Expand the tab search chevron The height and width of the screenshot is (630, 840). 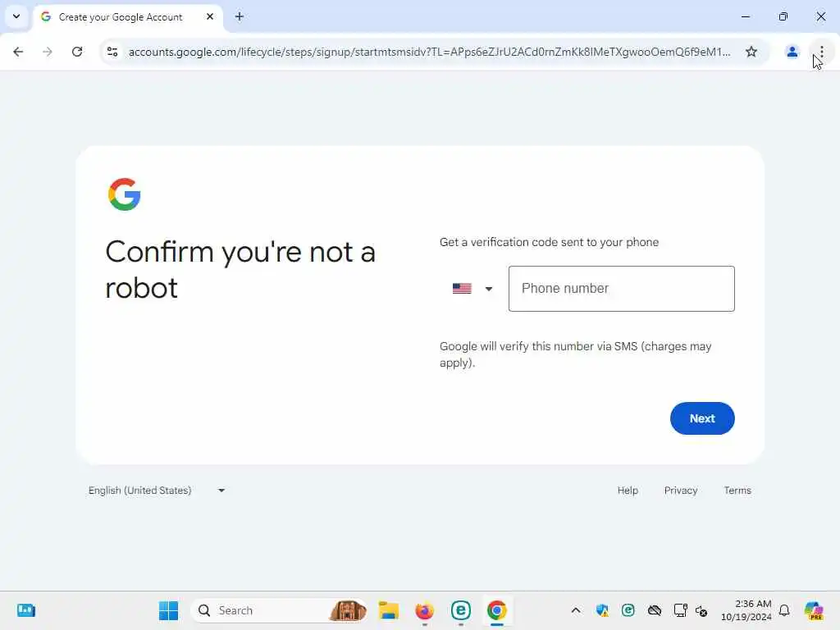16,16
